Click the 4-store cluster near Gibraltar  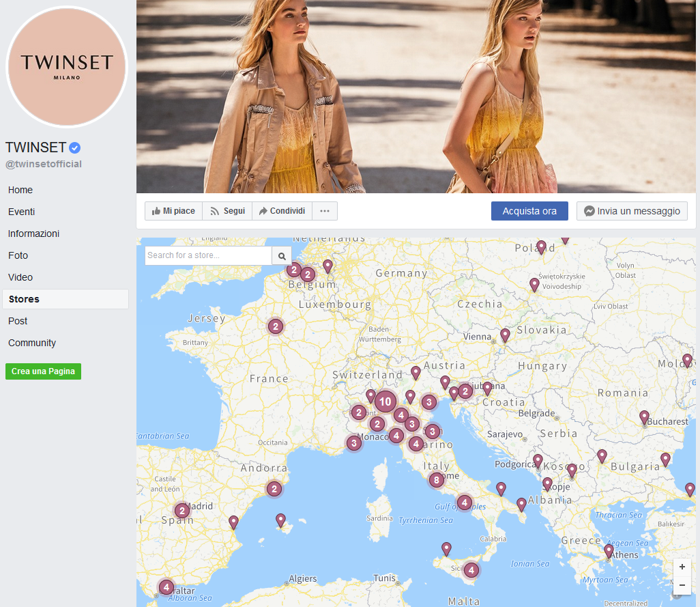[x=166, y=587]
